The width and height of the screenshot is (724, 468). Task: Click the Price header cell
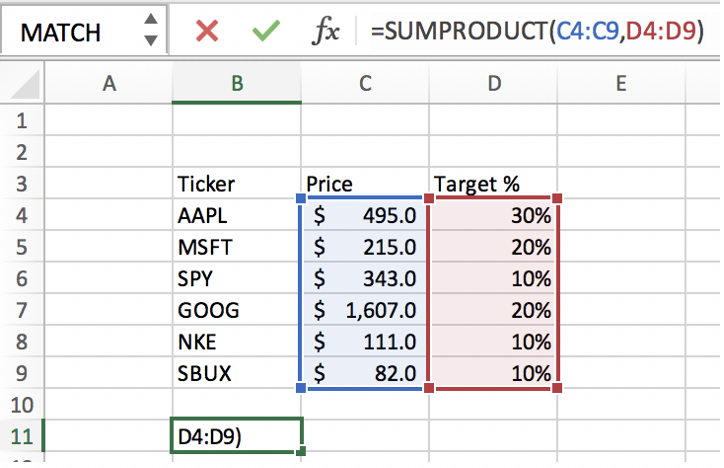(365, 184)
